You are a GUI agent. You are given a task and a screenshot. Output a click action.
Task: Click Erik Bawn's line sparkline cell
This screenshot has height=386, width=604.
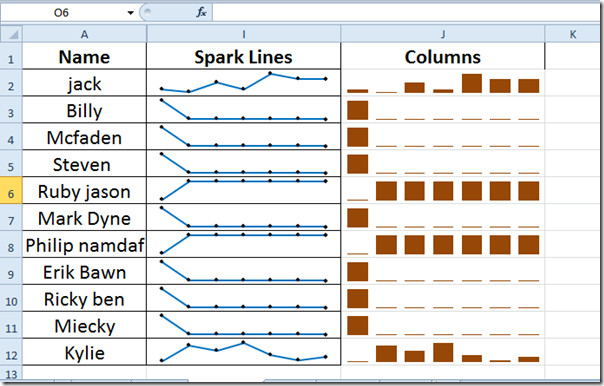(x=243, y=272)
